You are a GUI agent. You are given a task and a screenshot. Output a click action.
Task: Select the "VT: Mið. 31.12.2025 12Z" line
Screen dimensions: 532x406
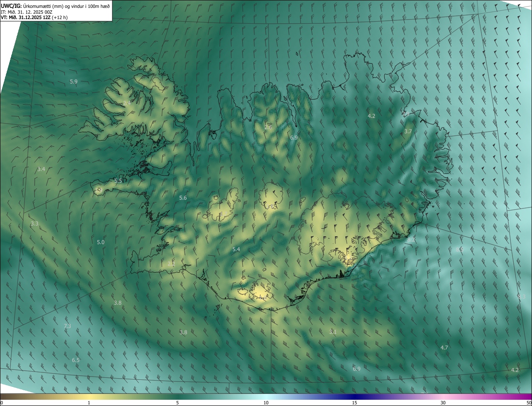click(x=26, y=17)
